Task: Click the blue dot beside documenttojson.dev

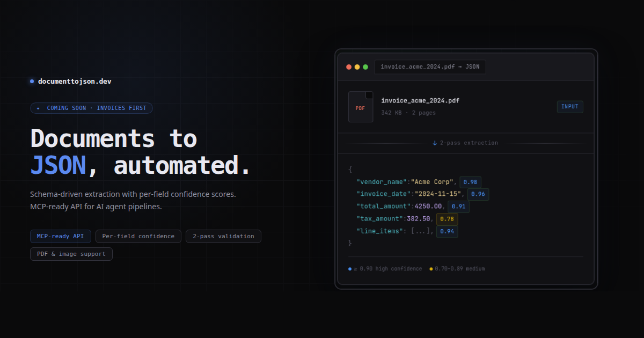Action: click(32, 82)
